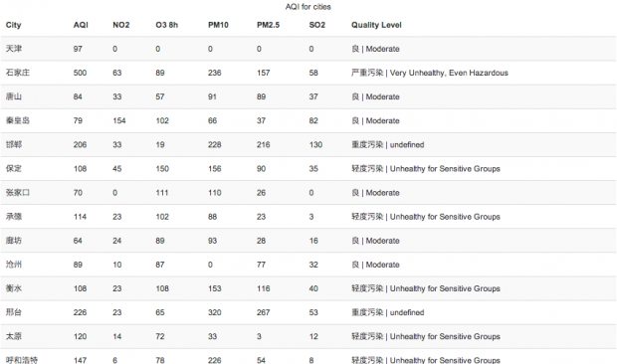This screenshot has width=617, height=364.
Task: Select the city name 衡水
Action: (x=14, y=288)
